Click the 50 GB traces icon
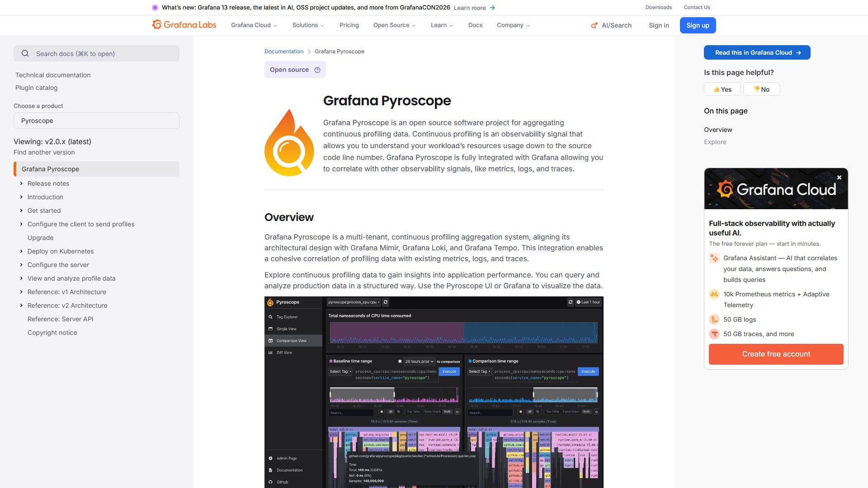Image resolution: width=868 pixels, height=488 pixels. coord(714,334)
